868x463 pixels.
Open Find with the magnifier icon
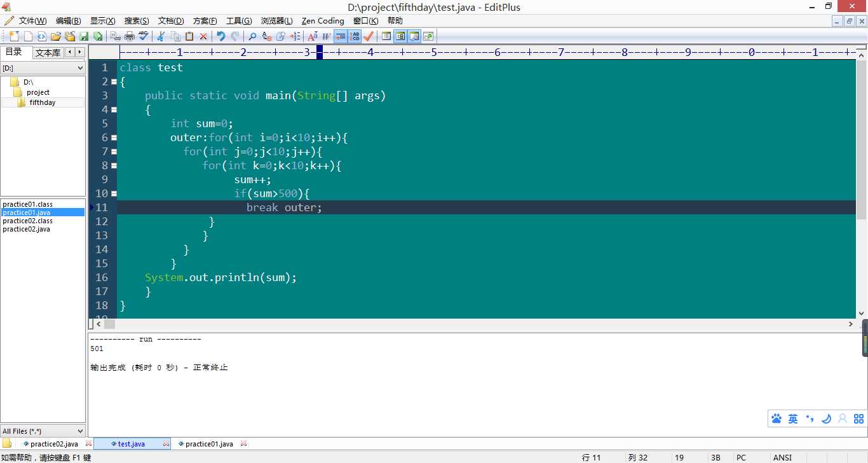click(252, 36)
